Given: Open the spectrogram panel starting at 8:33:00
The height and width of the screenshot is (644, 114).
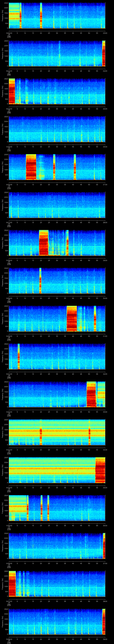Looking at the screenshot, I should [x=57, y=432].
